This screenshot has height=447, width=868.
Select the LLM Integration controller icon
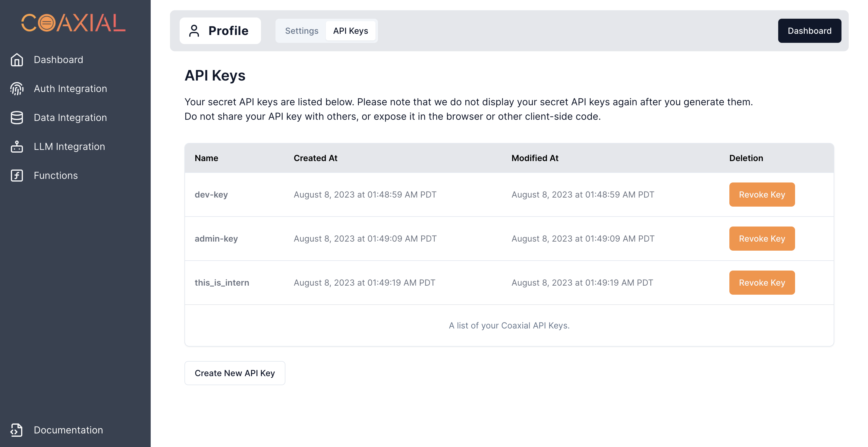point(17,146)
